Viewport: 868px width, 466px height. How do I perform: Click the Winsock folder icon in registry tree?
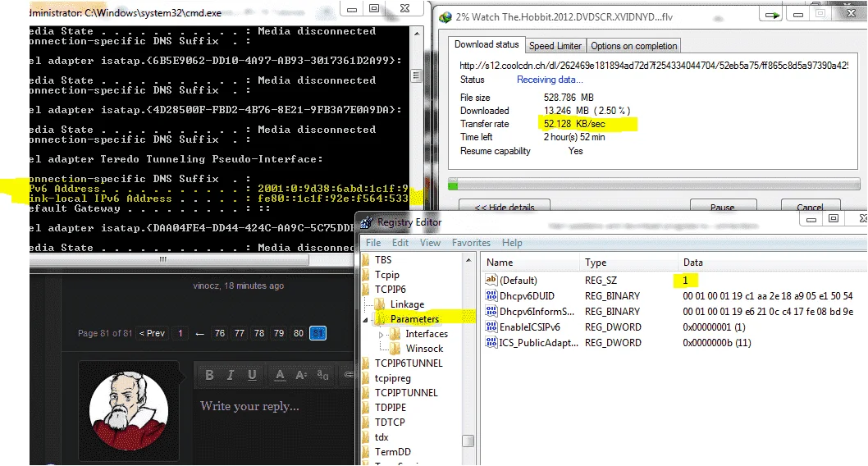[395, 348]
